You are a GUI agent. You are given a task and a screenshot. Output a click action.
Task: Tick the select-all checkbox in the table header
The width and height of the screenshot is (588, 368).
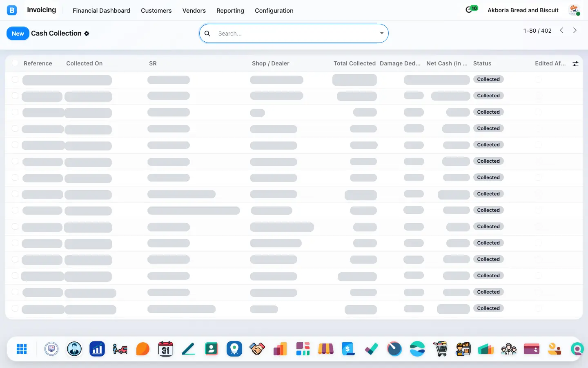click(15, 63)
